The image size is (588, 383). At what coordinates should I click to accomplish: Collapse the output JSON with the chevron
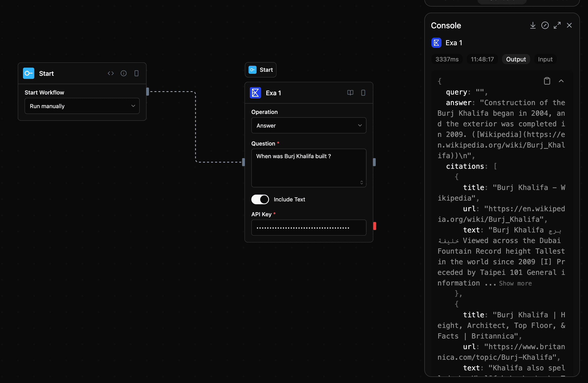point(561,81)
